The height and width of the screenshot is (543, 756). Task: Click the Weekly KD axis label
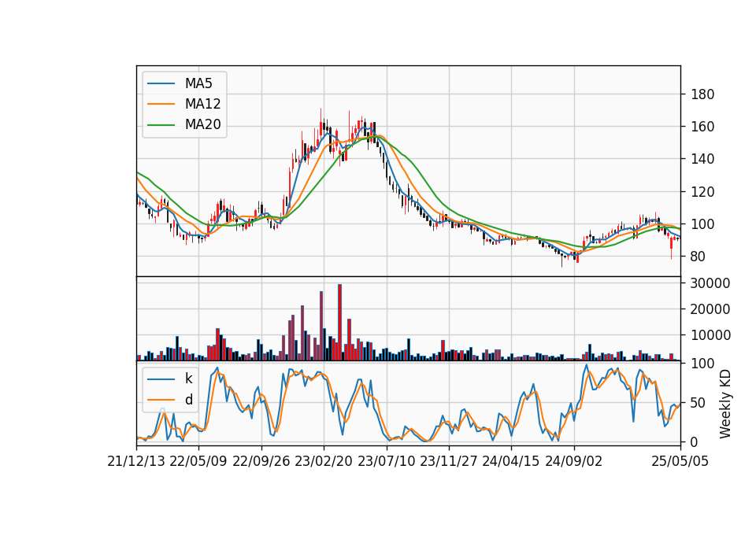click(x=725, y=404)
